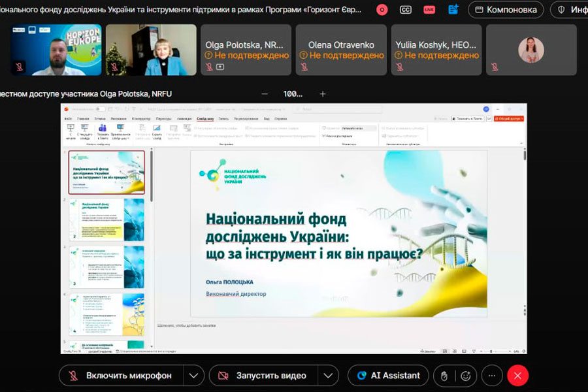588x392 pixels.
Task: Click the red recording indicator icon
Action: 382,9
